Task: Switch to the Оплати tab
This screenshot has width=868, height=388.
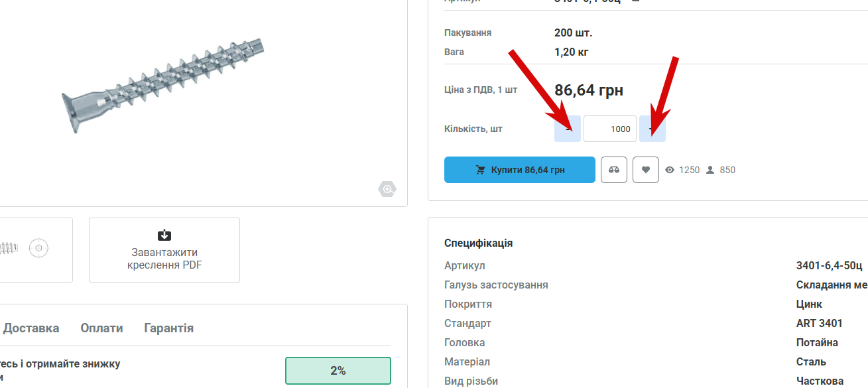Action: (x=101, y=328)
